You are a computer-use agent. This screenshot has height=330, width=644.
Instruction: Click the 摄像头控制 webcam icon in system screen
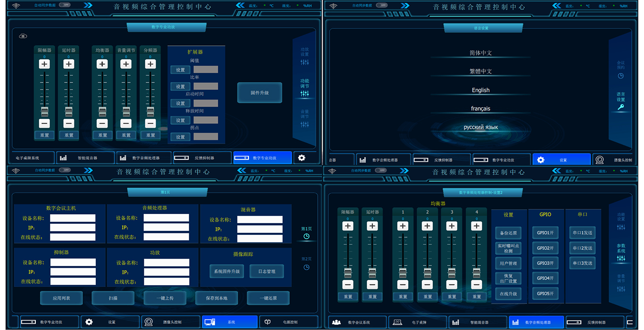point(149,322)
